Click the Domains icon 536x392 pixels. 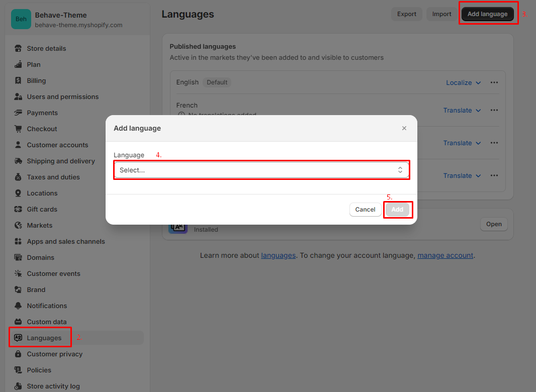click(18, 257)
